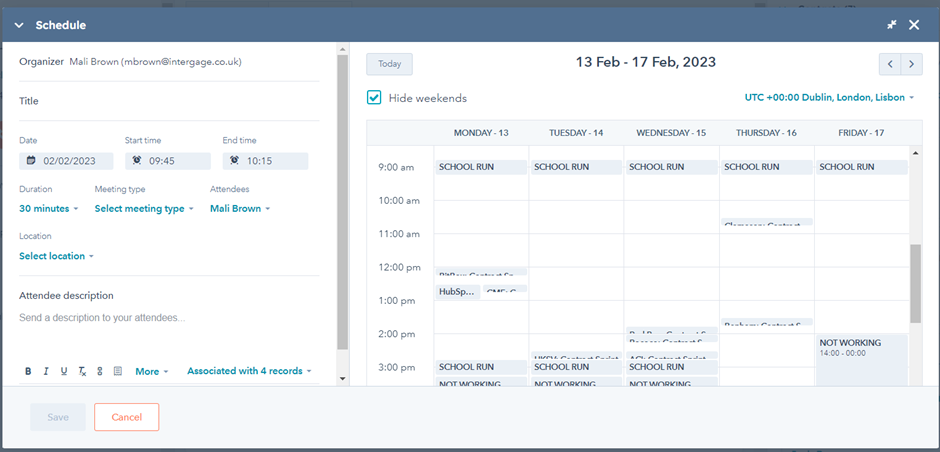The image size is (940, 452).
Task: Select the THURSDAY - 16 column header
Action: pyautogui.click(x=766, y=132)
